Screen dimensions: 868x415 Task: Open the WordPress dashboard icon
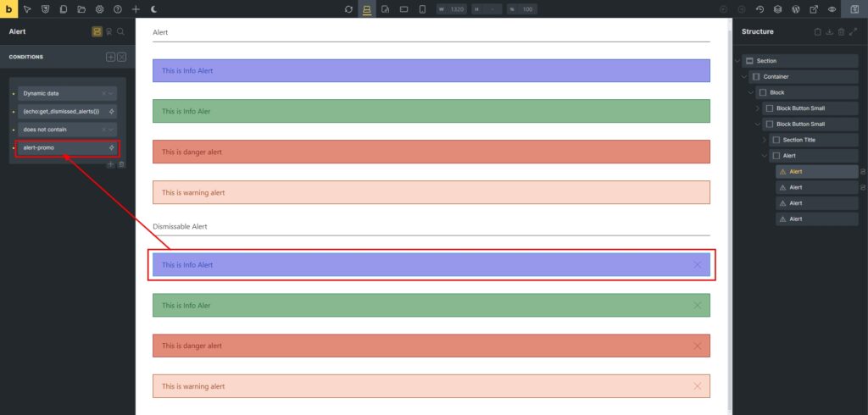[795, 9]
